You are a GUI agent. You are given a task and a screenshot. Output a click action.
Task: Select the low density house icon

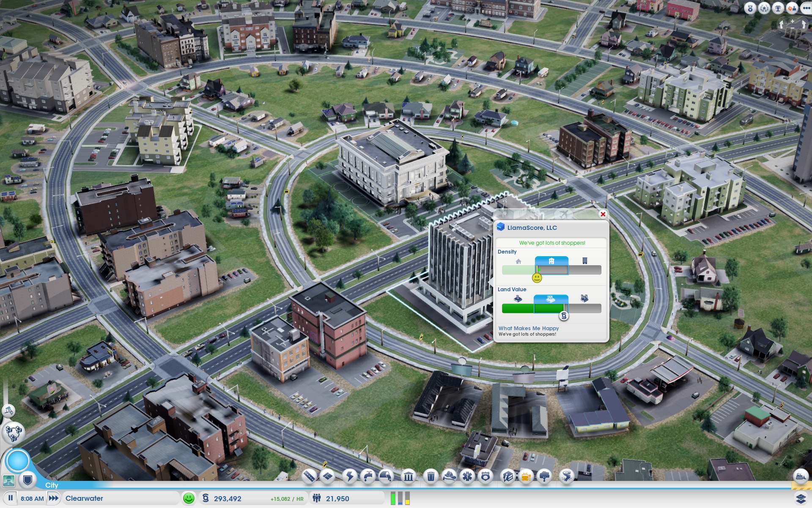[x=518, y=261]
